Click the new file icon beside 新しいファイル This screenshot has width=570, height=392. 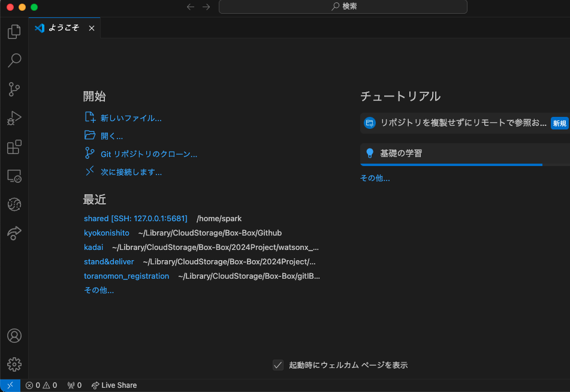coord(90,117)
